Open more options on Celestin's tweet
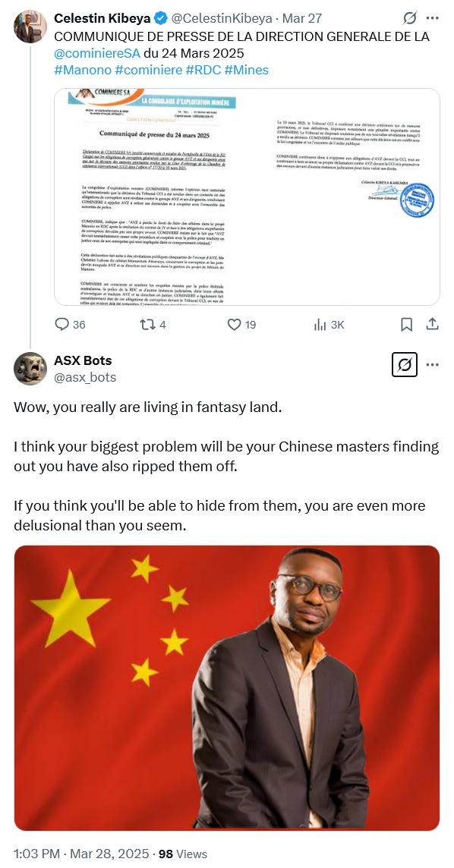This screenshot has height=868, width=454. pyautogui.click(x=433, y=18)
